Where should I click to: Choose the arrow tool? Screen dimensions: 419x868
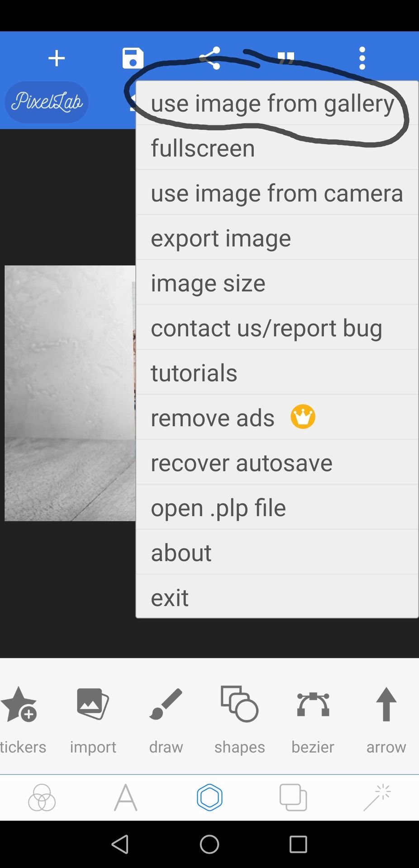[x=386, y=717]
